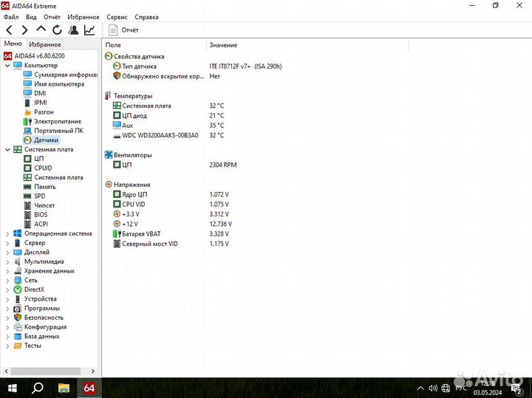The height and width of the screenshot is (398, 532).
Task: Click the Back navigation arrow in toolbar
Action: coord(9,30)
